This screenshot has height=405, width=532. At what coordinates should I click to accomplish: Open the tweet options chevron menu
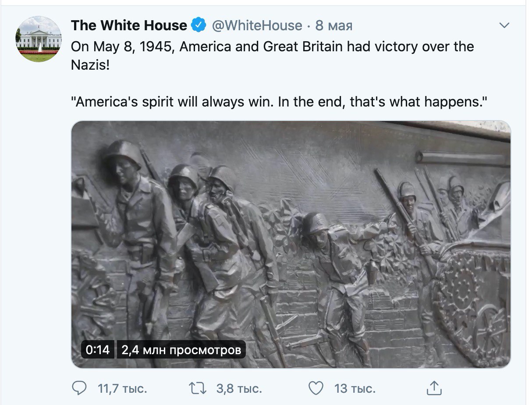pos(505,25)
